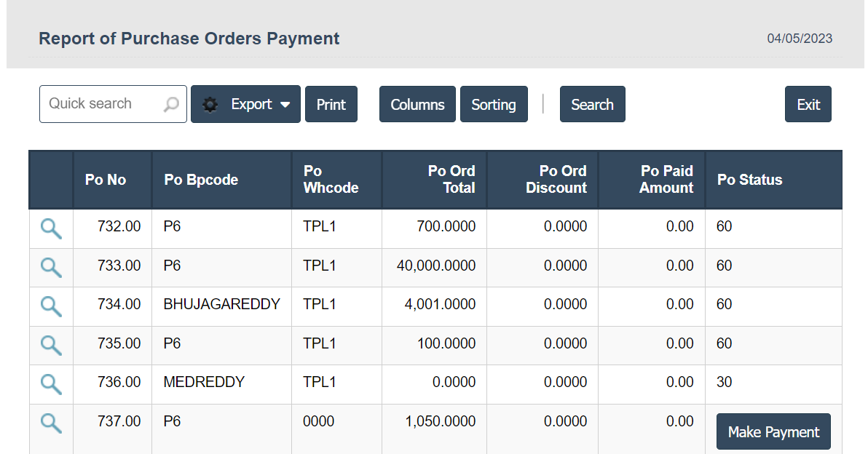868x454 pixels.
Task: Click the gear icon on Export button
Action: pyautogui.click(x=210, y=105)
